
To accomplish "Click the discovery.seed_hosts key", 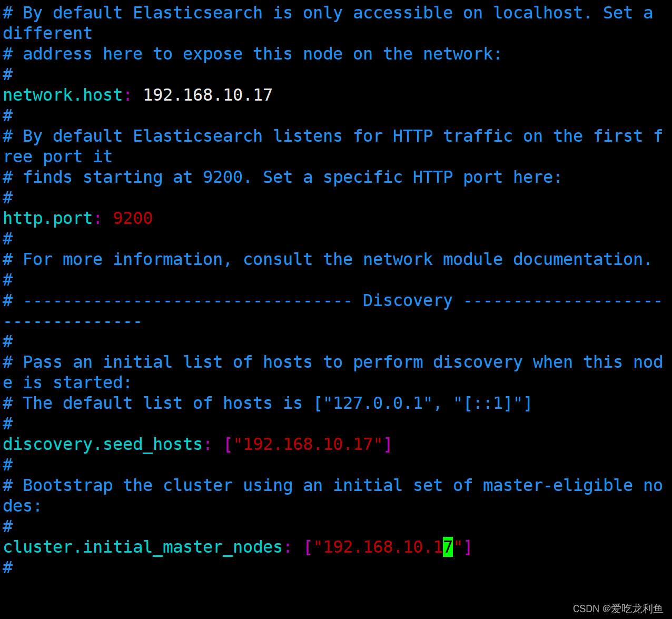I will point(103,444).
